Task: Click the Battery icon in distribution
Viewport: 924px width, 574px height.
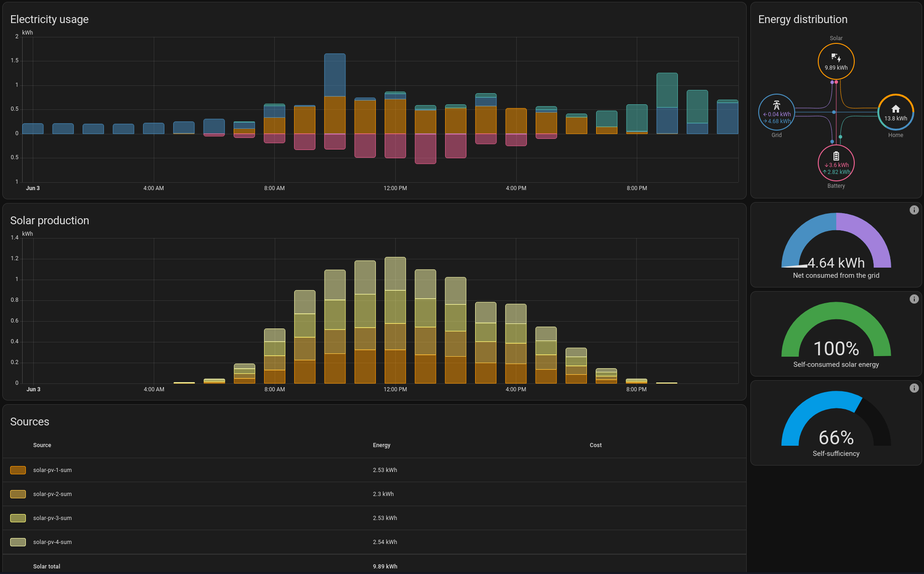Action: click(836, 156)
